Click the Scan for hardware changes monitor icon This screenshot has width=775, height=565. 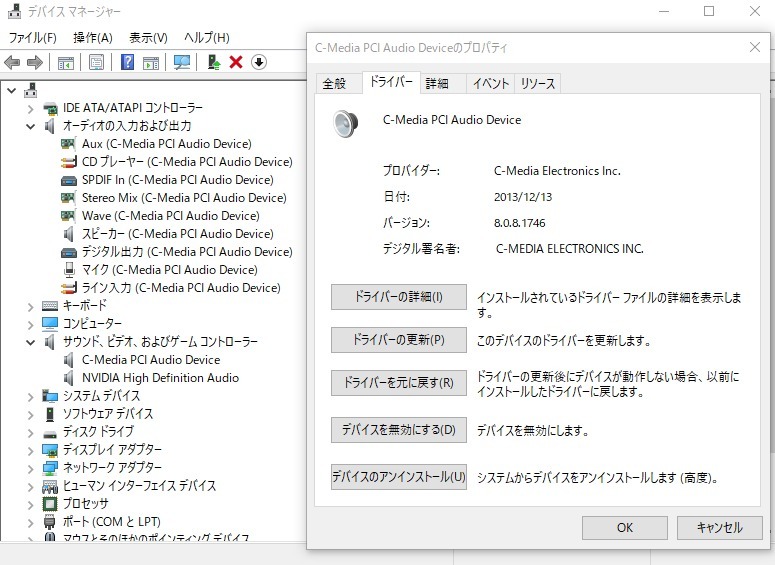[182, 62]
